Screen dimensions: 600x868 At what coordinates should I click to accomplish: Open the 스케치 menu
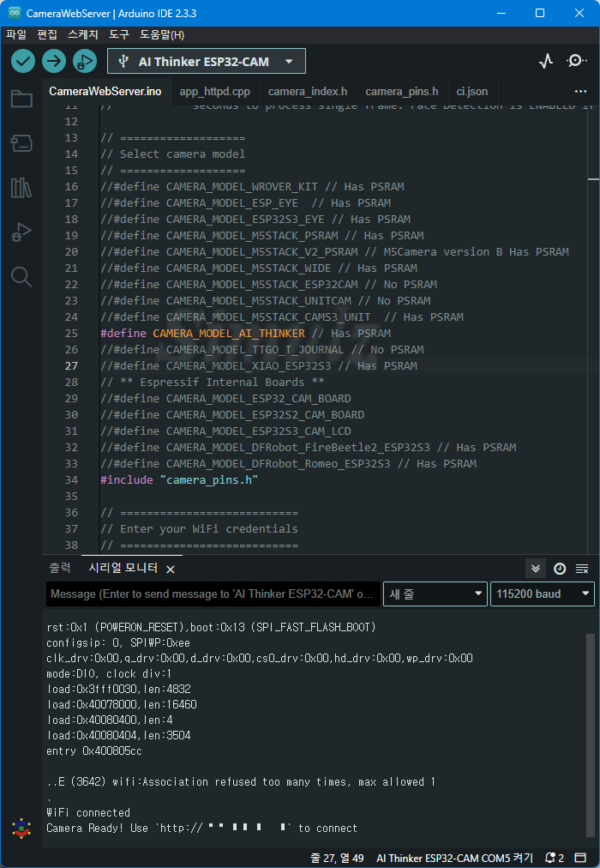point(83,35)
